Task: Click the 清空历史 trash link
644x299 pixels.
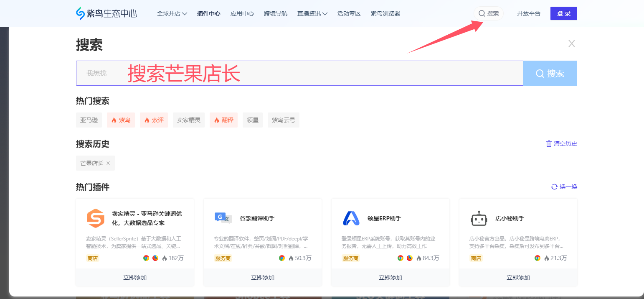Action: [561, 143]
